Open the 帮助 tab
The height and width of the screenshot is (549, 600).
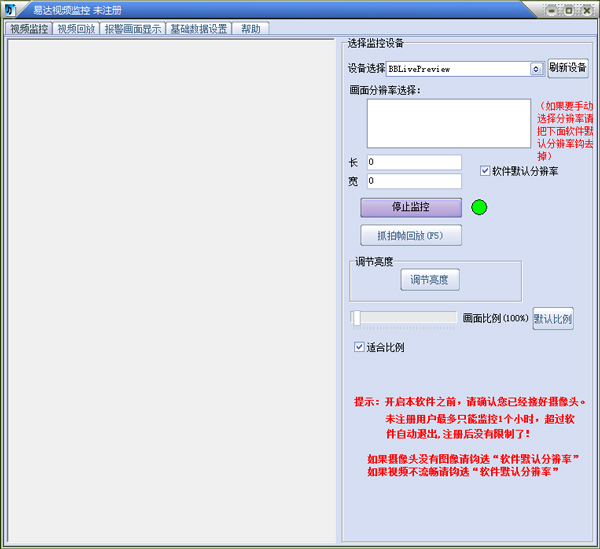pyautogui.click(x=250, y=29)
